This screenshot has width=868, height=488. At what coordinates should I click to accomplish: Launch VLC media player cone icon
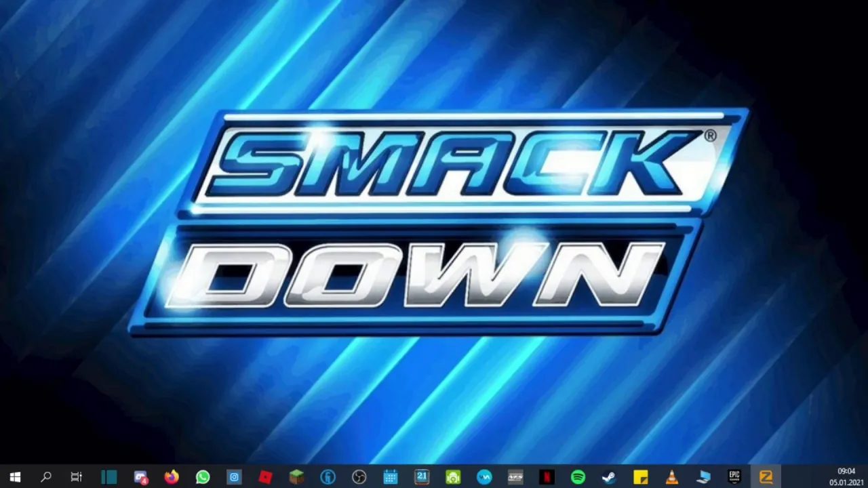(x=671, y=477)
